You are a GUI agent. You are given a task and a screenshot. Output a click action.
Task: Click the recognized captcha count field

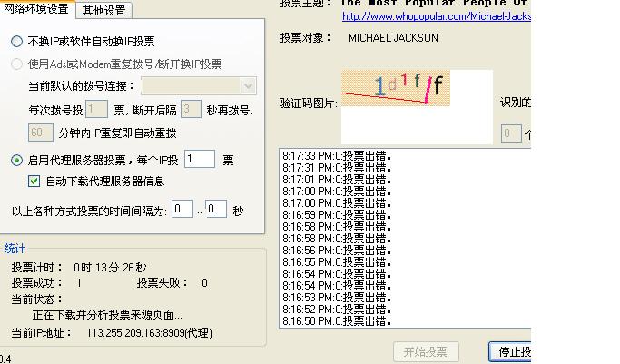[x=511, y=133]
